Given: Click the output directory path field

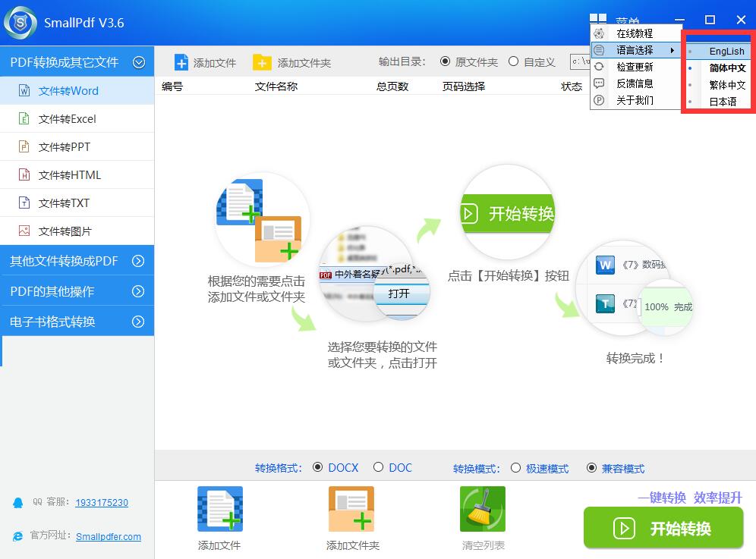Looking at the screenshot, I should (580, 61).
